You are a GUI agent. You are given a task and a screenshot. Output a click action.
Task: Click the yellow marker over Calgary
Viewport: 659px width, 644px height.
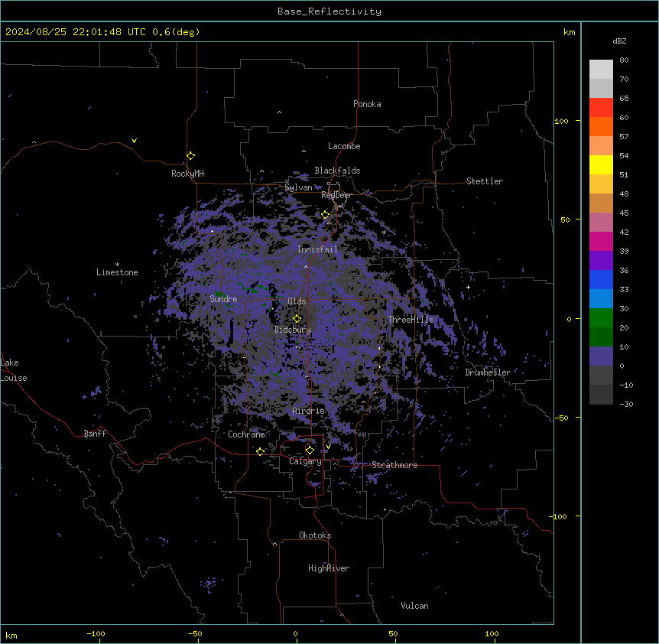coord(310,450)
